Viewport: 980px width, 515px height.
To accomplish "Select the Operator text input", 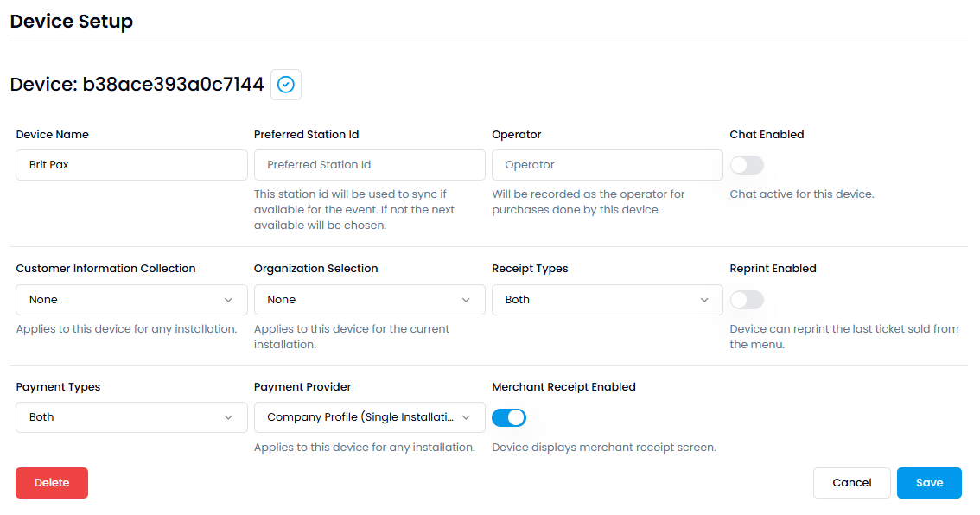I will click(607, 165).
